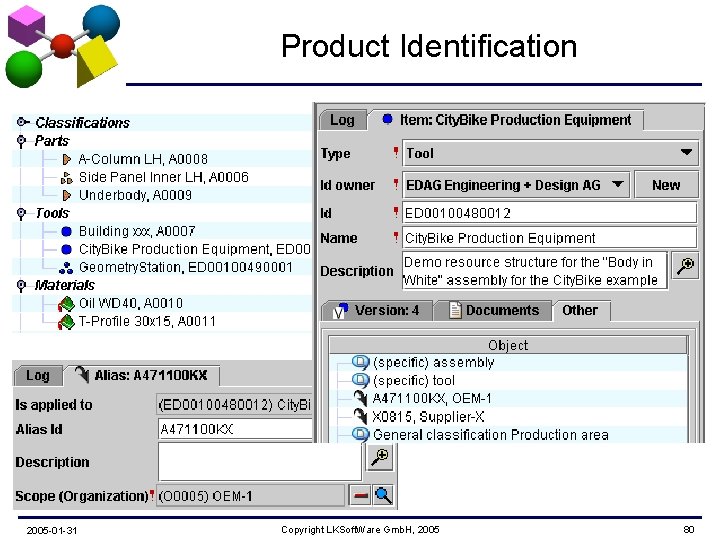Click the alias arrow icon in the Alias tab
Screen dimensions: 720x540
[82, 375]
